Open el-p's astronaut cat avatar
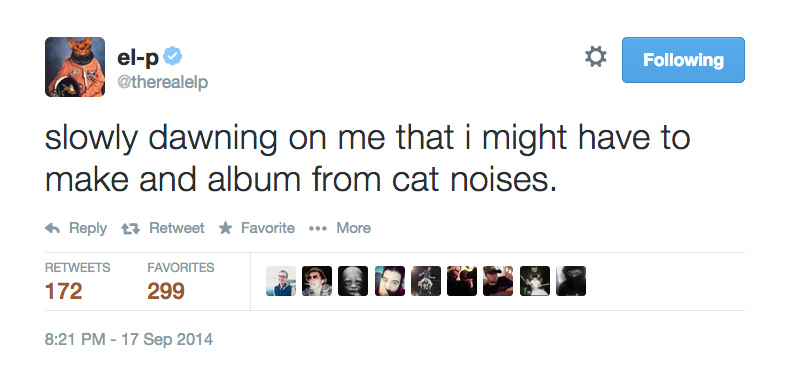 [x=75, y=67]
